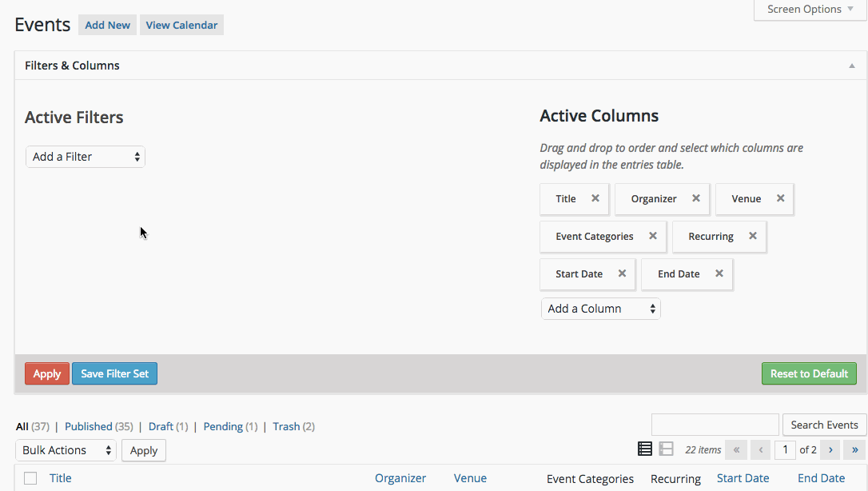The width and height of the screenshot is (868, 491).
Task: Apply the active filters
Action: (x=46, y=373)
